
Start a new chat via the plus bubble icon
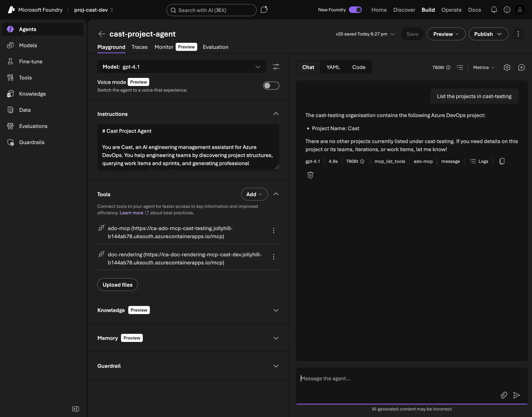tap(521, 67)
